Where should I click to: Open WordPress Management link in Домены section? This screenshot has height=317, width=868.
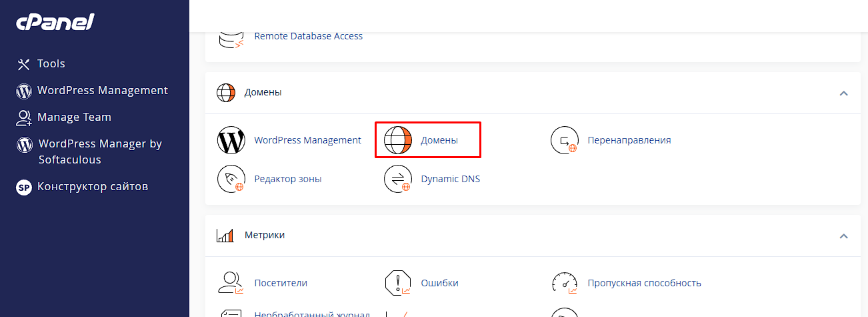click(308, 141)
